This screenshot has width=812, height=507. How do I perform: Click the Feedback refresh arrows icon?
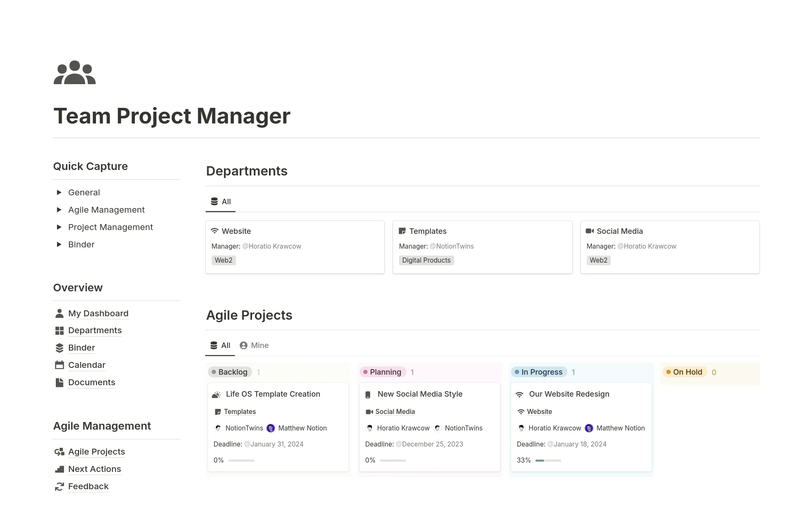pyautogui.click(x=60, y=487)
